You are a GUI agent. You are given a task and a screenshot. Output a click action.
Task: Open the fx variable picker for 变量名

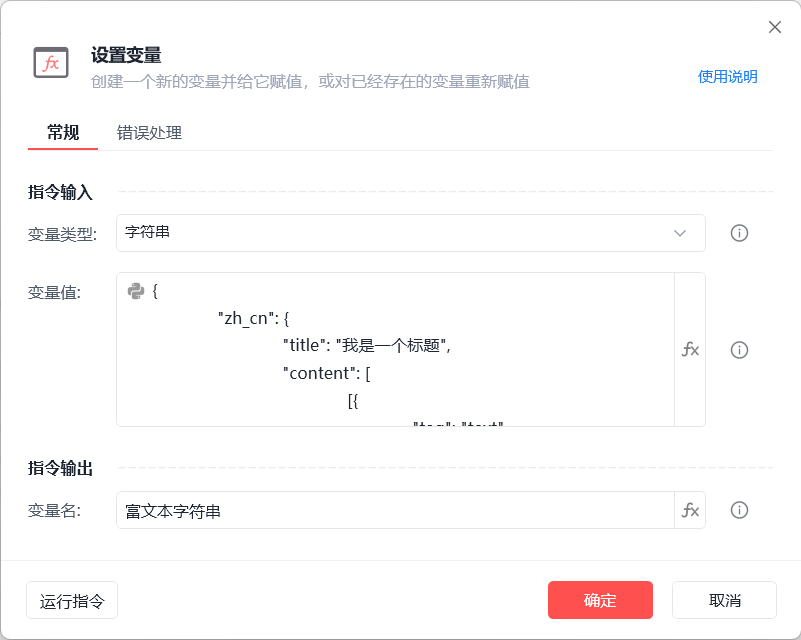coord(690,510)
